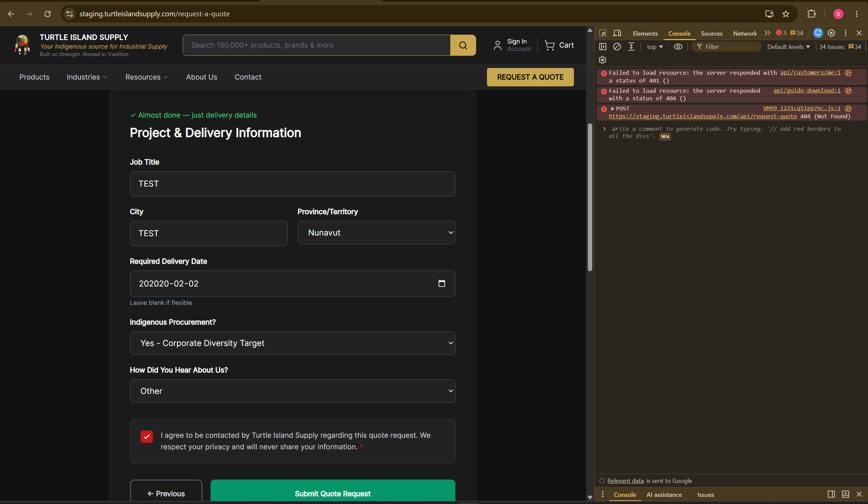The height and width of the screenshot is (504, 868).
Task: Expand the POST error entry triangle
Action: click(612, 109)
